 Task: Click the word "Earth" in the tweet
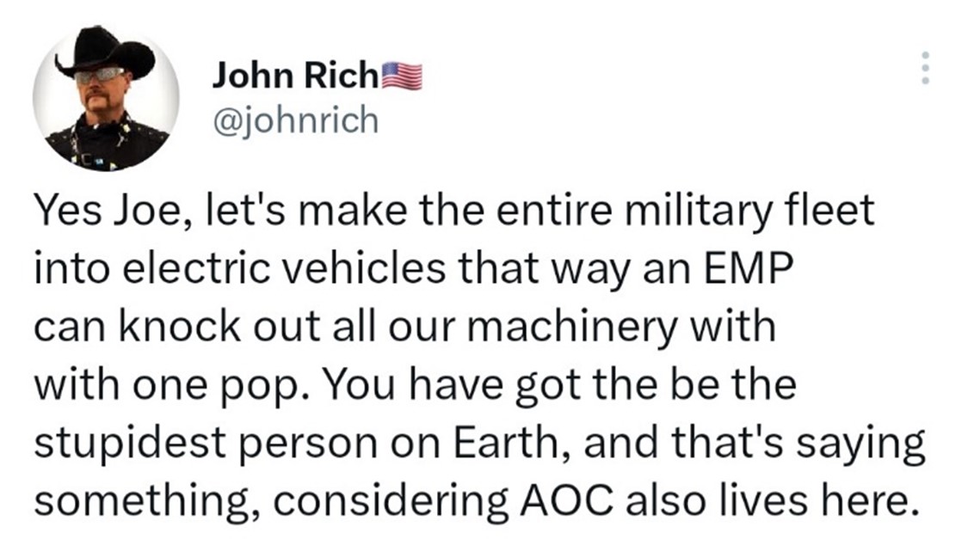tap(510, 442)
